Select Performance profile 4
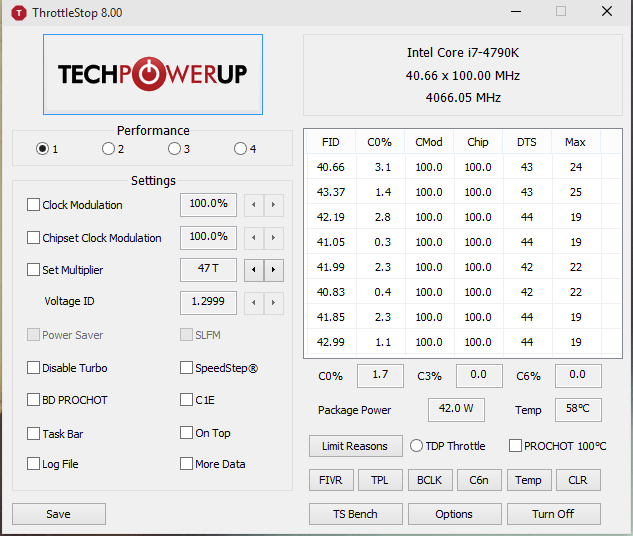Screen dimensions: 633x536 [x=240, y=149]
